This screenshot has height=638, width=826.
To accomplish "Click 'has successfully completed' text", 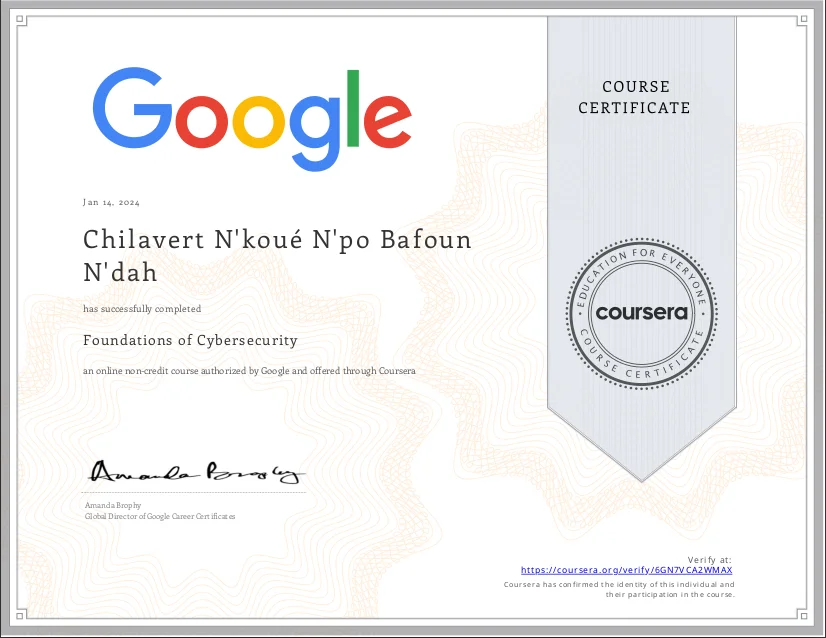I will [x=142, y=309].
